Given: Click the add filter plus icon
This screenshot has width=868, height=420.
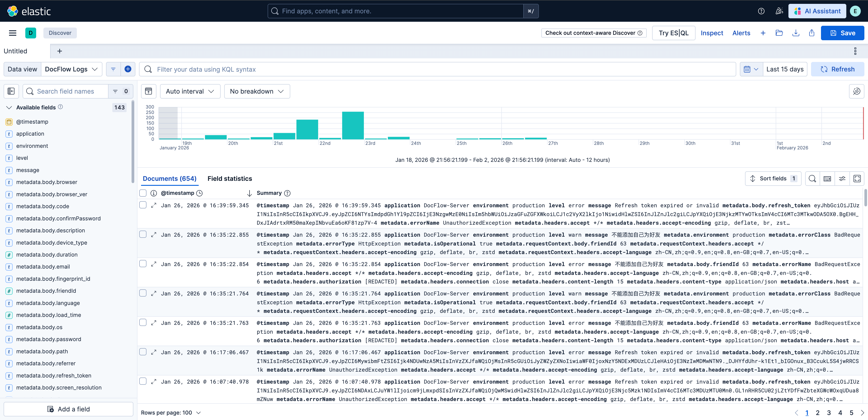Looking at the screenshot, I should coord(128,69).
